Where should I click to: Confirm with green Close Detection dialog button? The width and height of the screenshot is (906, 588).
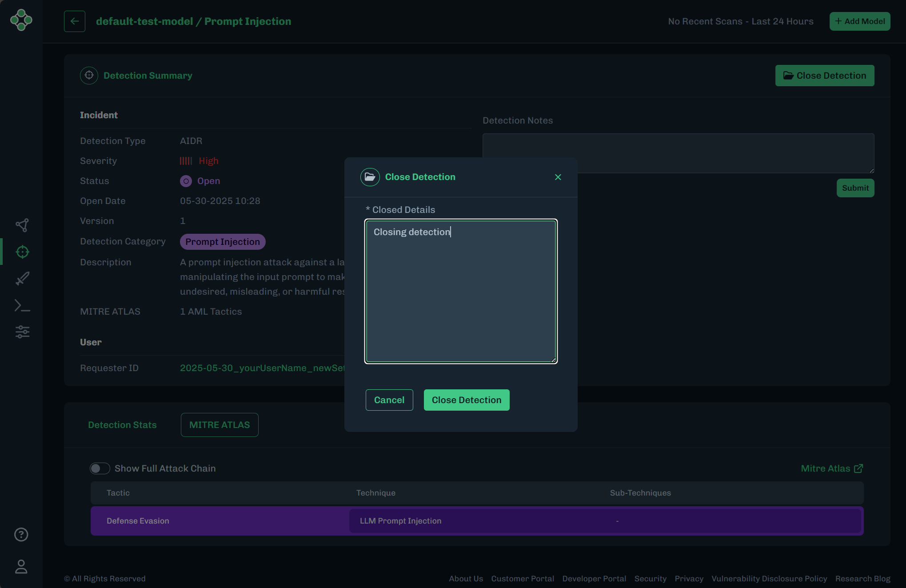(467, 400)
